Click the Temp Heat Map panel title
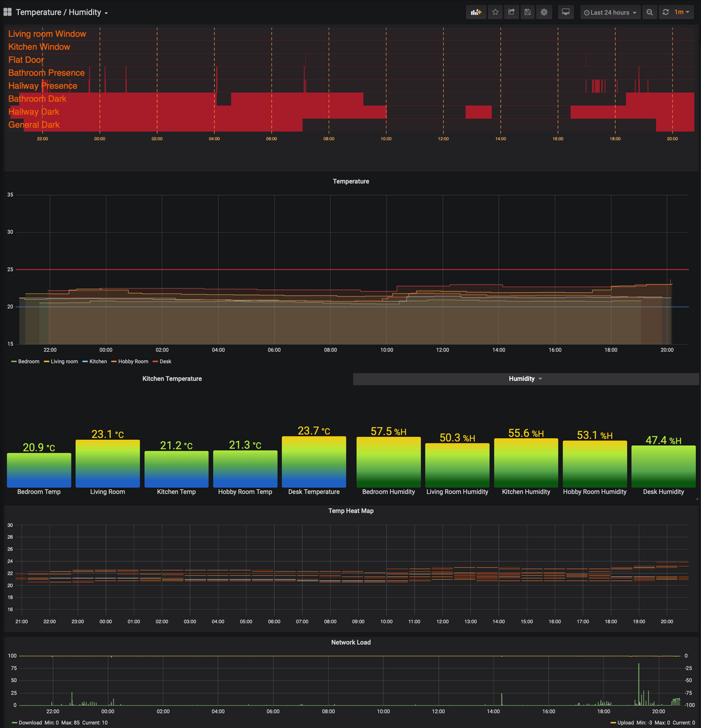701x728 pixels. (350, 511)
